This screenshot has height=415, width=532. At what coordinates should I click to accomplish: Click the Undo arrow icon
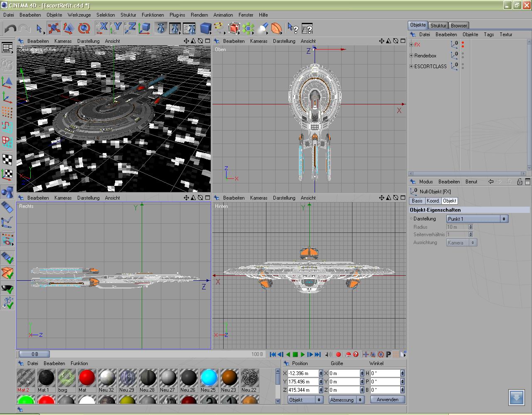pyautogui.click(x=10, y=28)
